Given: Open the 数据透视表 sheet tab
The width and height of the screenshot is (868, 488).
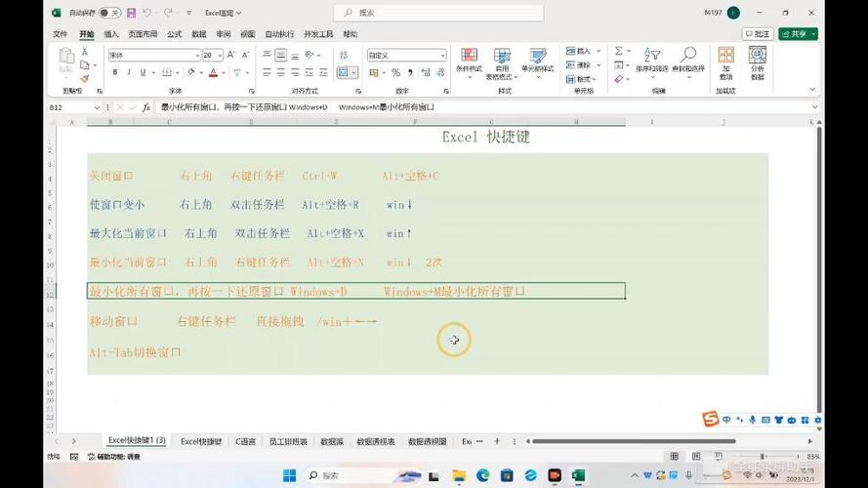Looking at the screenshot, I should [375, 441].
